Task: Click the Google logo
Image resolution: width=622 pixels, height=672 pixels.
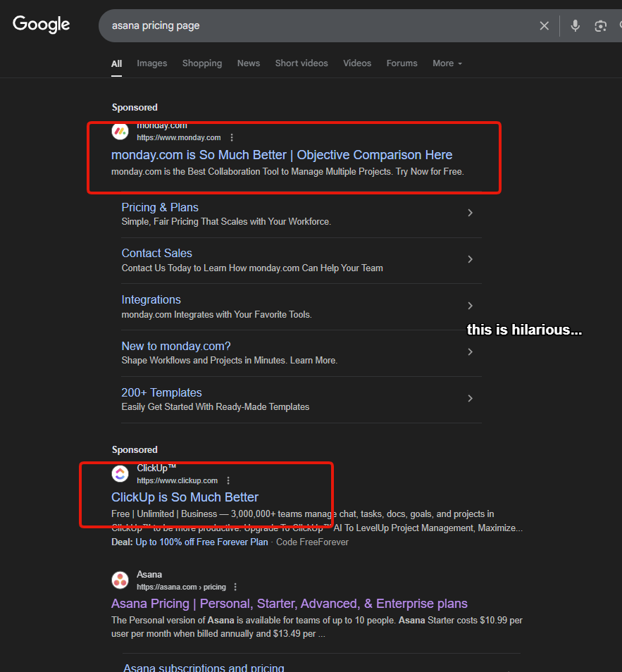Action: coord(41,25)
